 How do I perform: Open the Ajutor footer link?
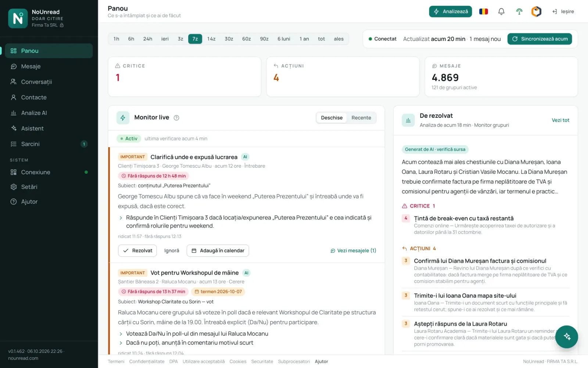pos(321,361)
